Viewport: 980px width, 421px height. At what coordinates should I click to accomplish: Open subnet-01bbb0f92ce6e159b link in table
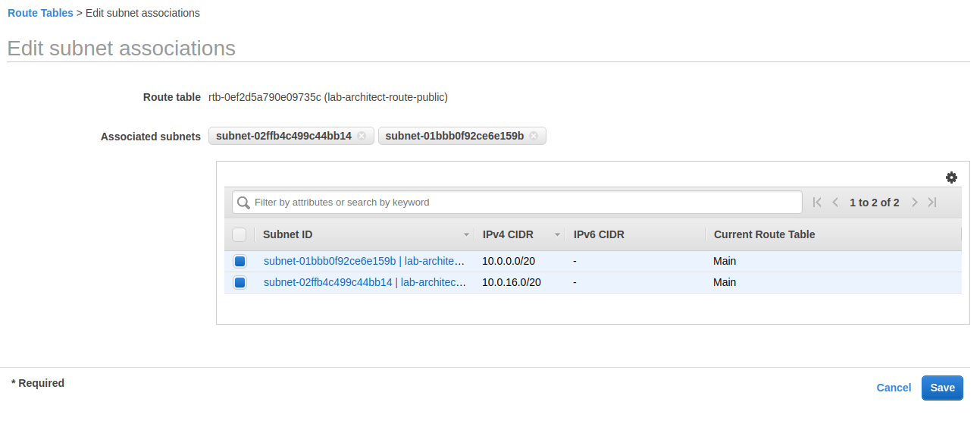coord(330,261)
